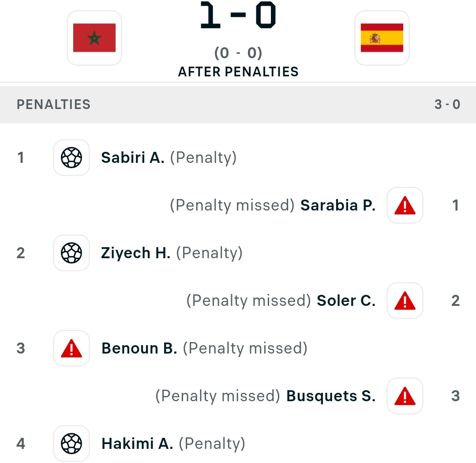Viewport: 476px width, 463px height.
Task: Tap the missed penalty warning icon for Soler C.
Action: [405, 301]
